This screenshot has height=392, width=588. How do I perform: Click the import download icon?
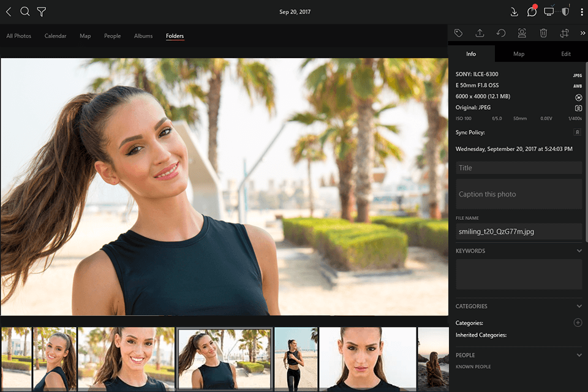[x=514, y=12]
